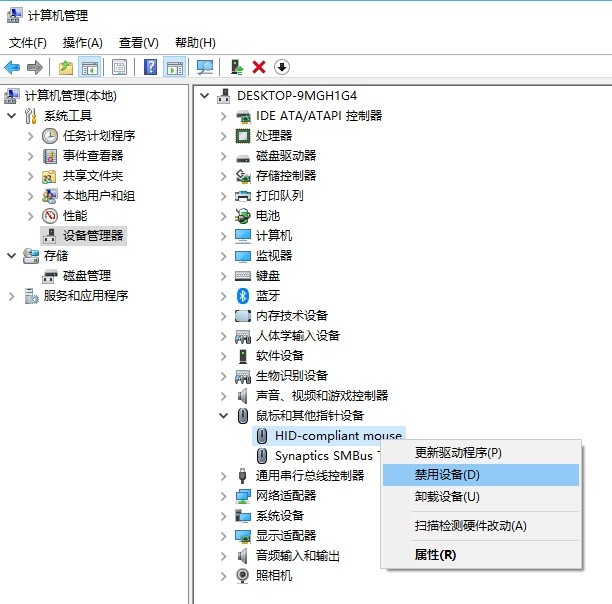Expand 服务和应用程序 in left tree
612x604 pixels.
click(12, 296)
